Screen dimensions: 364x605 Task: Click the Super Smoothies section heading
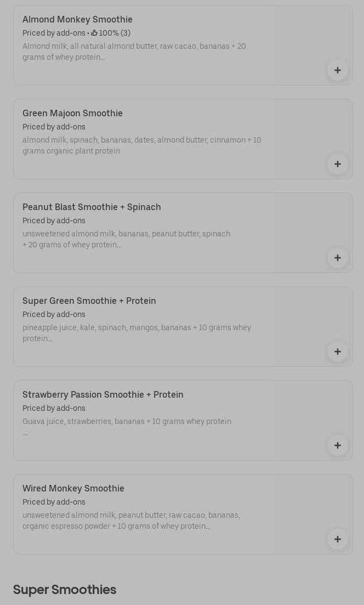click(x=65, y=590)
